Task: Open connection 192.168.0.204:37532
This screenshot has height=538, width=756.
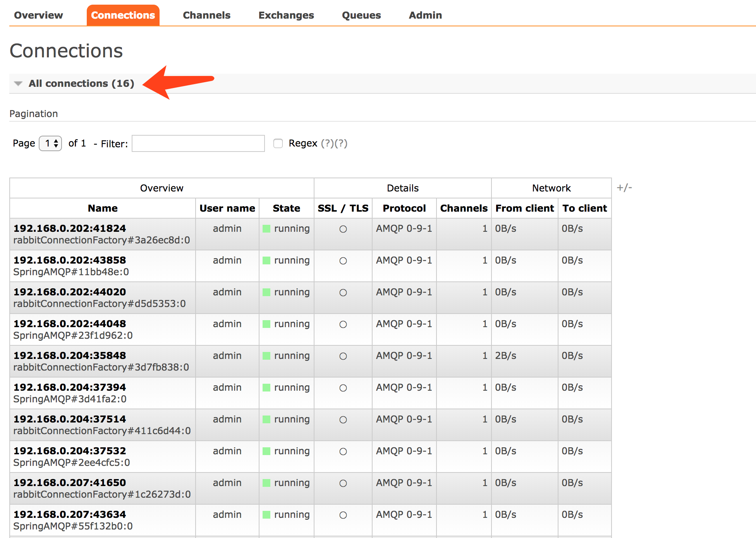Action: pos(70,451)
